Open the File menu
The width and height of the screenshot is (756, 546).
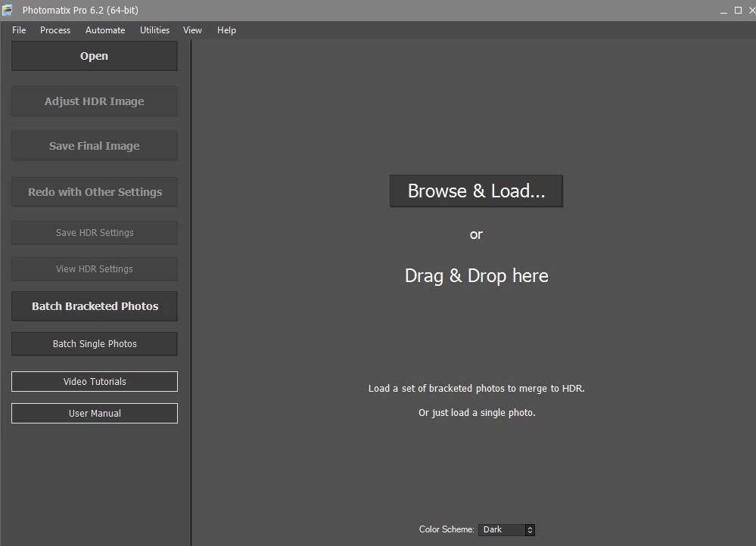[19, 30]
